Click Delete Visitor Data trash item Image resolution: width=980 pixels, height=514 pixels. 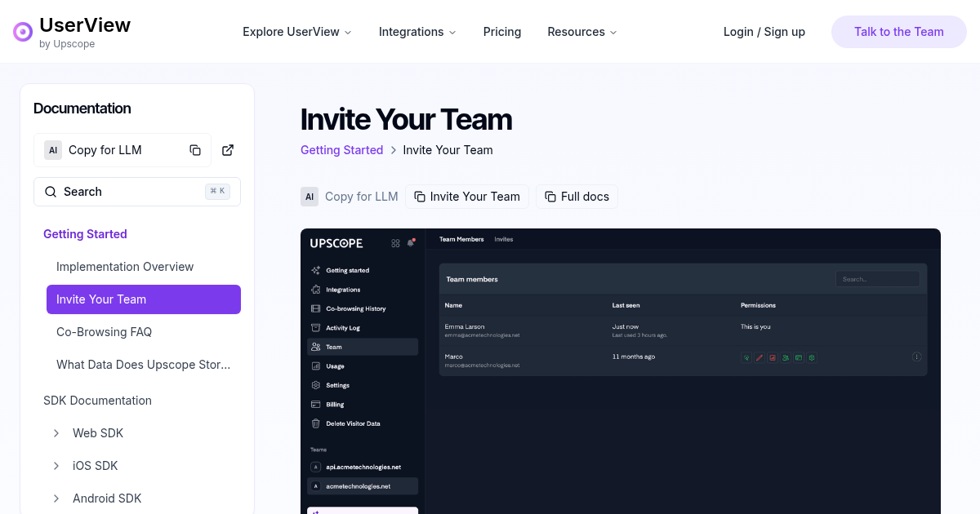coord(363,423)
